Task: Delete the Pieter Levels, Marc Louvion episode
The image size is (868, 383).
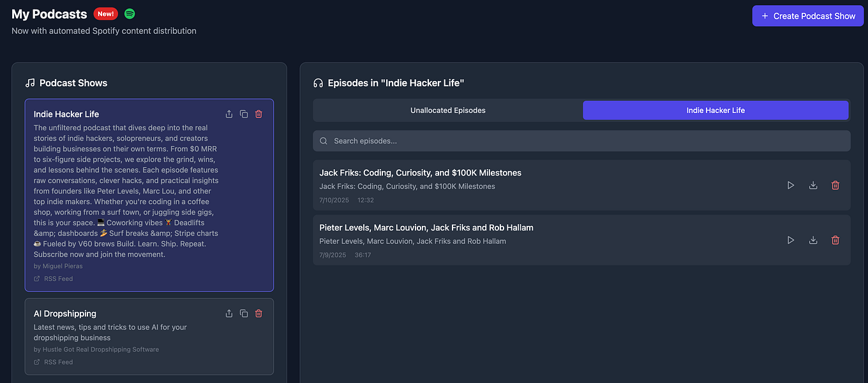Action: 835,240
